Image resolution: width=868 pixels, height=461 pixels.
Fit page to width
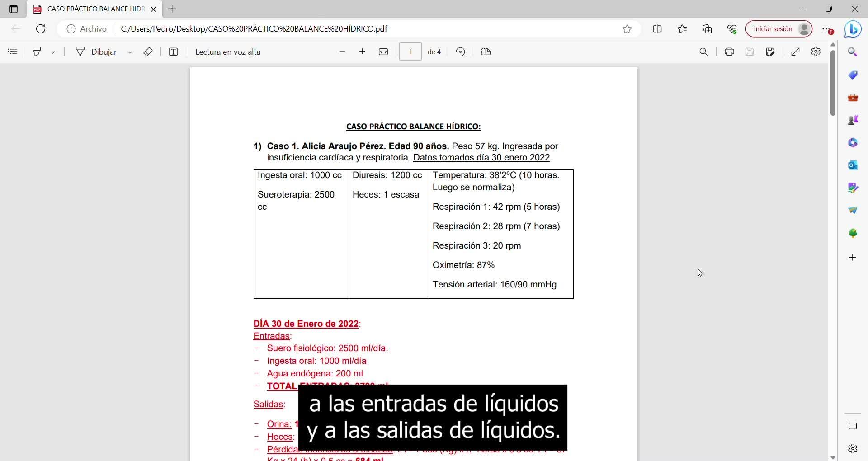pos(383,52)
